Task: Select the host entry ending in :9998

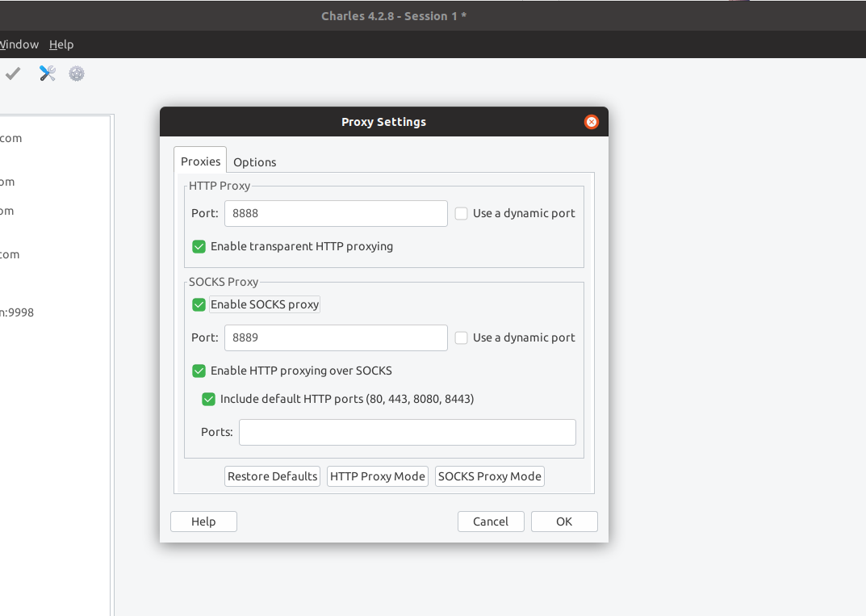Action: 17,312
